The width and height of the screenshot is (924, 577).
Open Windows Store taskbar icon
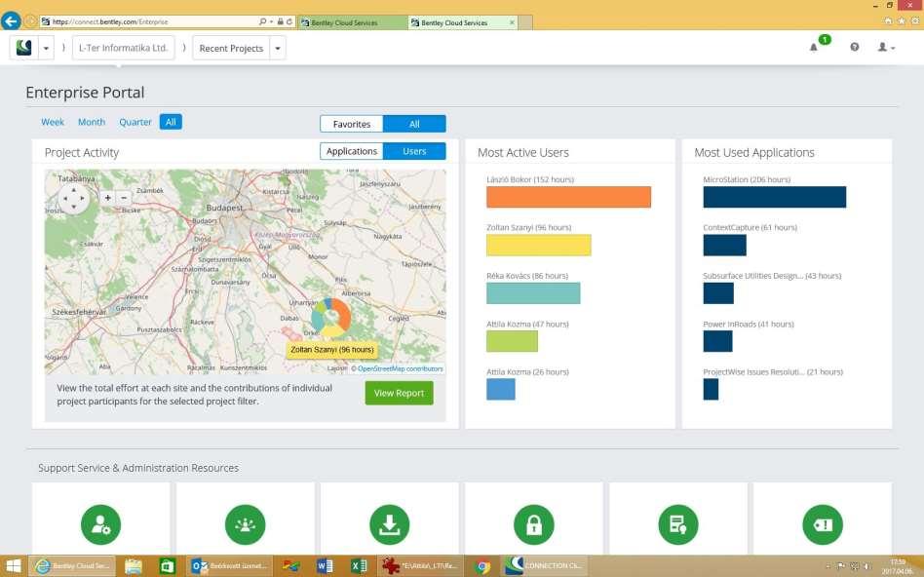point(168,566)
